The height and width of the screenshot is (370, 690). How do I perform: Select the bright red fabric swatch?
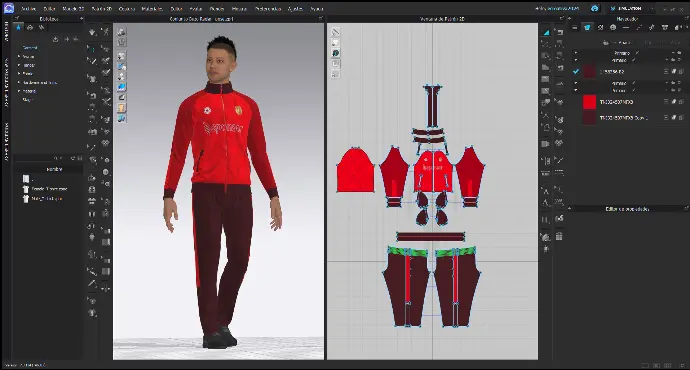589,102
